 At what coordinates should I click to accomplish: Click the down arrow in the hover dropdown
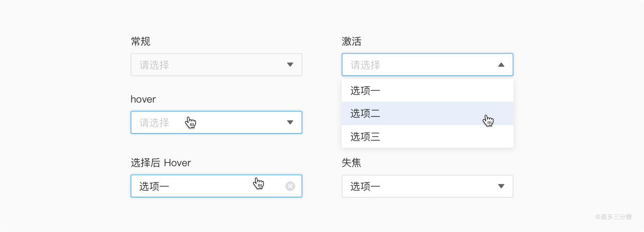[290, 122]
